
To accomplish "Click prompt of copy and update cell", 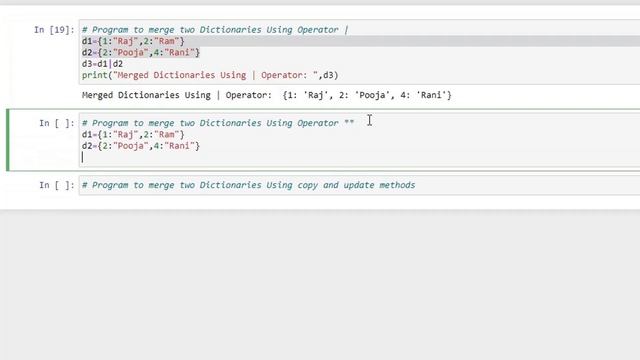I will [57, 185].
